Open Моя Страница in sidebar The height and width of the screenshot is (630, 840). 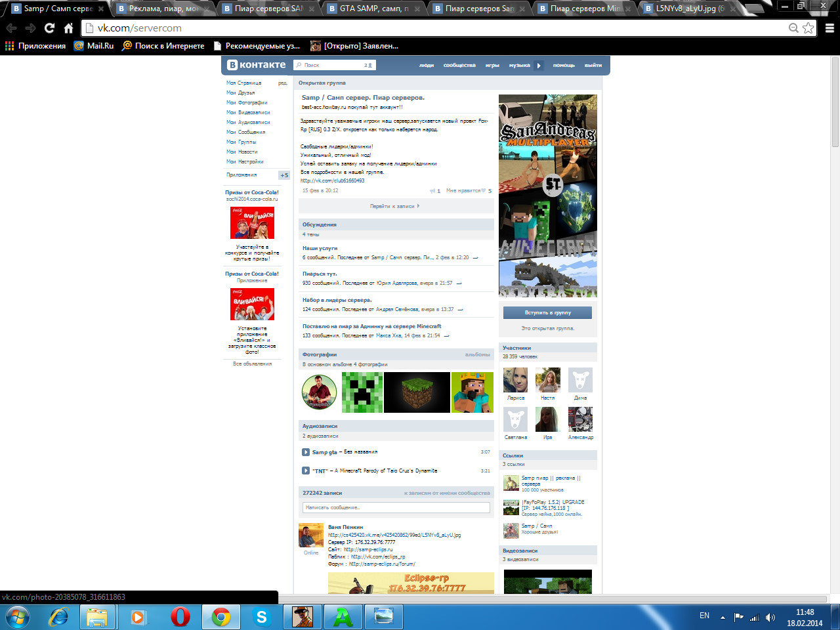coord(244,83)
